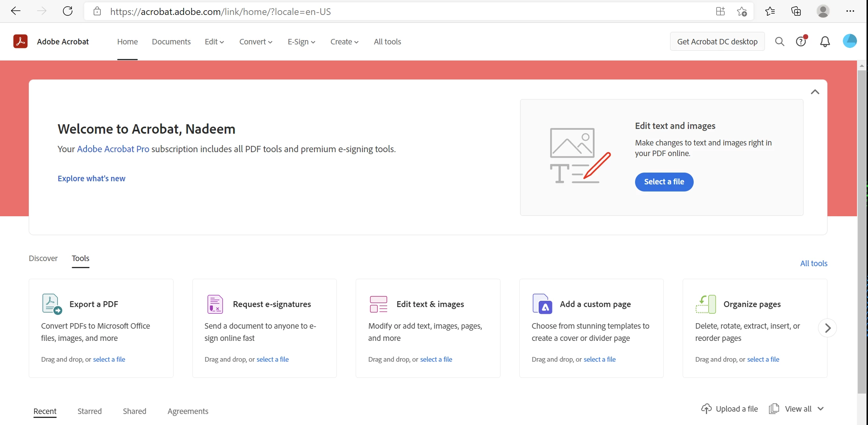Switch to the Starred tab

pos(89,411)
